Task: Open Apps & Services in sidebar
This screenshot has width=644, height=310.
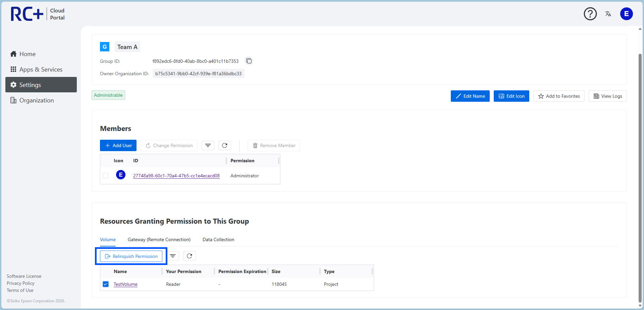Action: [41, 69]
